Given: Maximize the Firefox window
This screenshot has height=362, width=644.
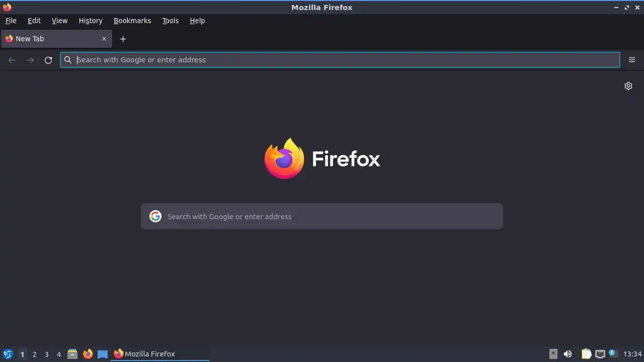Looking at the screenshot, I should 627,8.
